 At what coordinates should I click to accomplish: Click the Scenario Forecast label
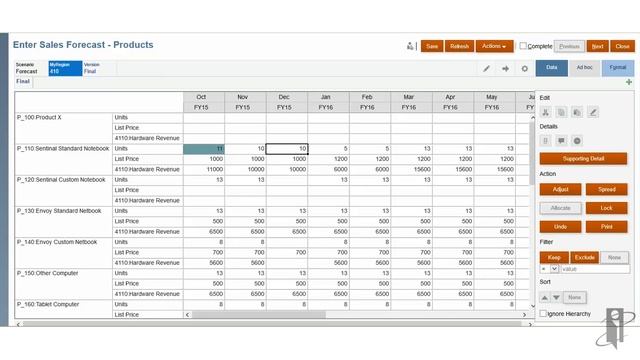[27, 68]
